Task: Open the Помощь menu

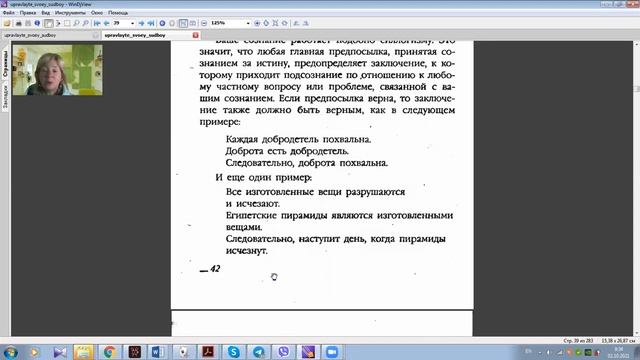Action: (118, 13)
